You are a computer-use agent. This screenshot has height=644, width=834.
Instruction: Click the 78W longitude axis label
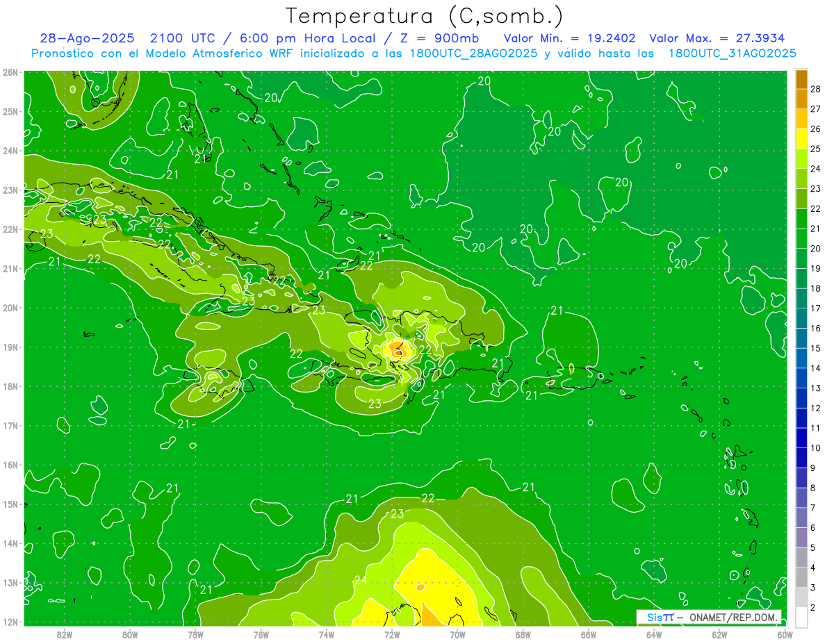[195, 634]
